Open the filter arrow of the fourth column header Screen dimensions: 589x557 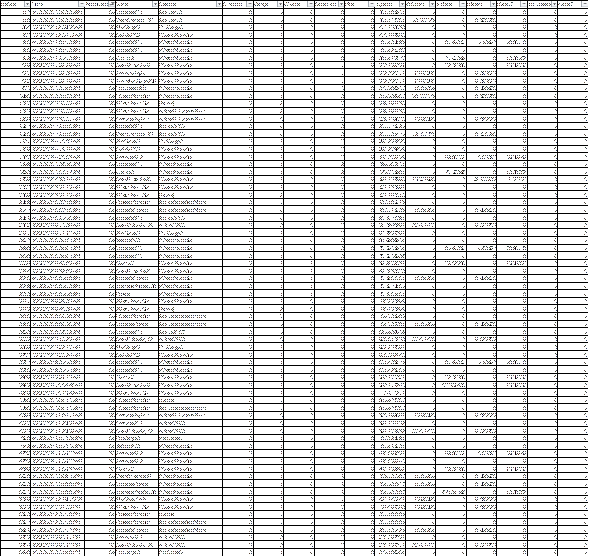pos(155,4)
